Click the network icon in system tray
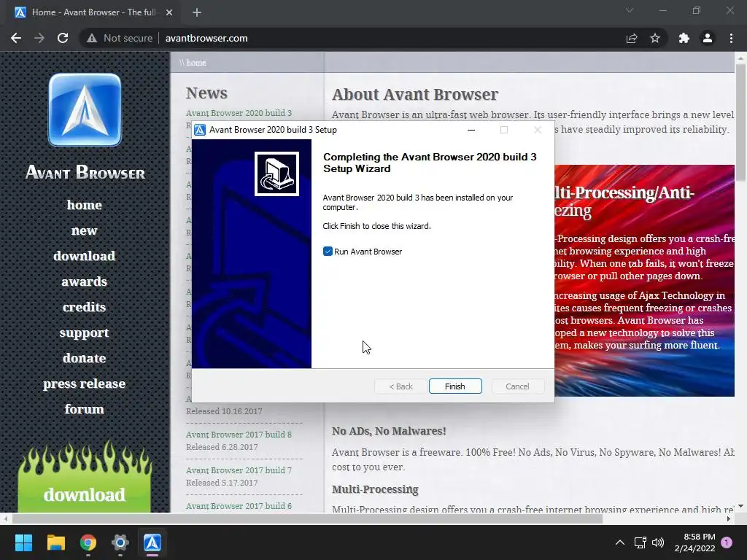Screen dimensions: 747x560 [x=640, y=542]
